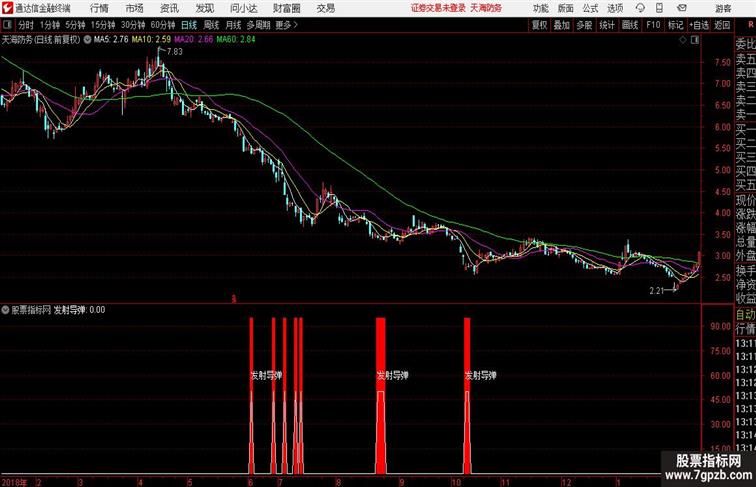Viewport: 756px width, 487px height.
Task: Click the 股票指标网 indicator name
Action: click(31, 310)
